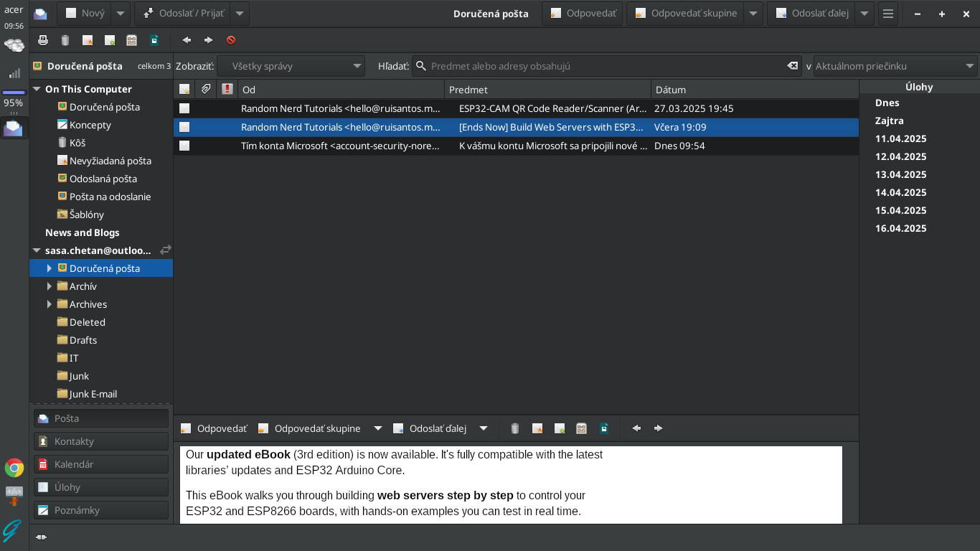Sort messages by Predmet column header

[547, 90]
